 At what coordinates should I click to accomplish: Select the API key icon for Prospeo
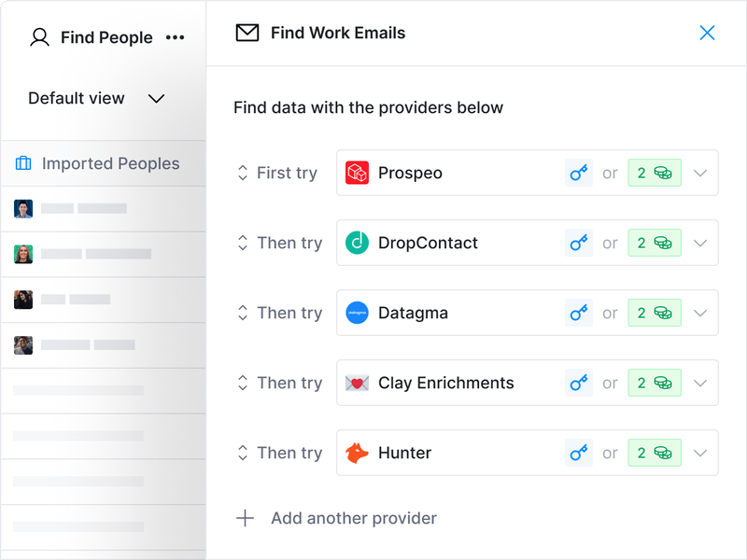[579, 173]
